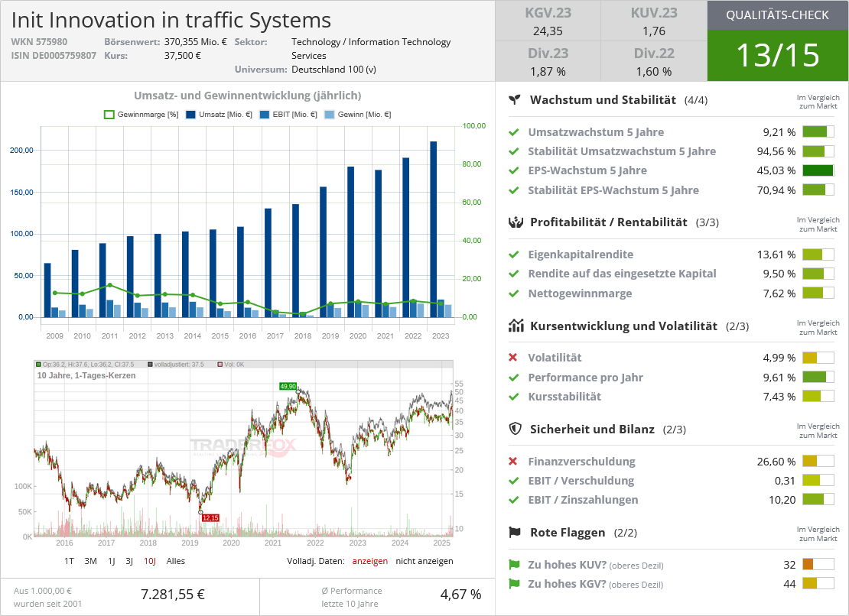849x616 pixels.
Task: Click the WKN 575980 text
Action: [x=39, y=41]
